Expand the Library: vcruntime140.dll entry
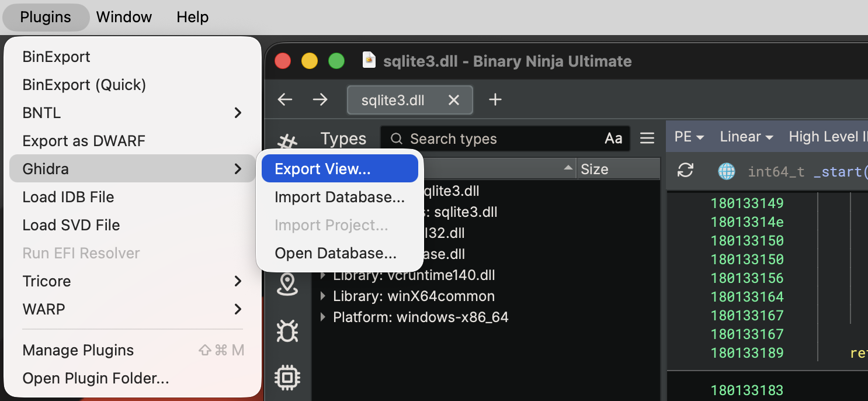Screen dimensions: 868x401 point(323,275)
